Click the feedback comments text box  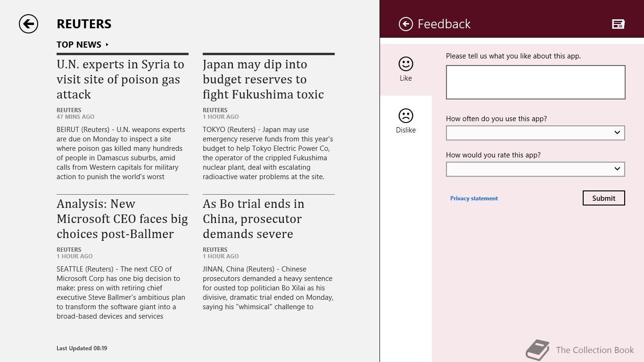(x=536, y=82)
